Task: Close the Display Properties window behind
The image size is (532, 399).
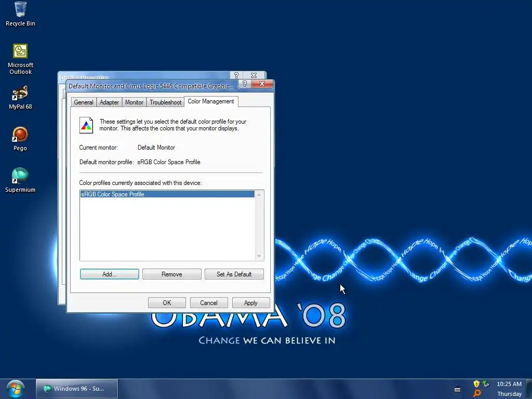Action: pos(254,75)
